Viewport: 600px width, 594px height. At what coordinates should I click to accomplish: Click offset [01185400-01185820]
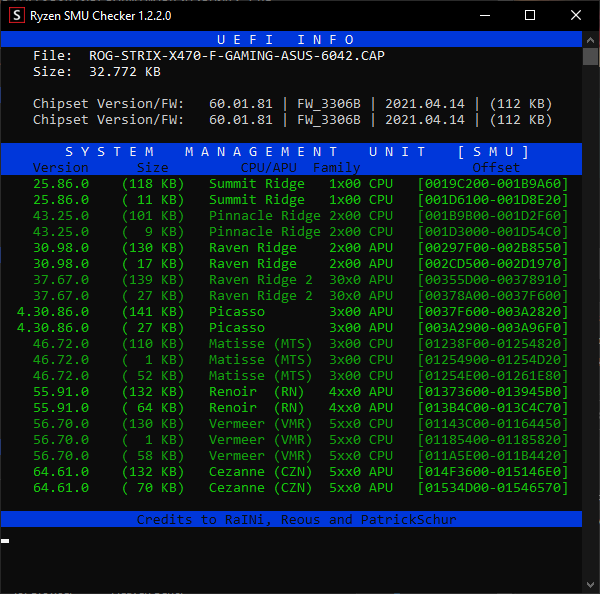(493, 440)
